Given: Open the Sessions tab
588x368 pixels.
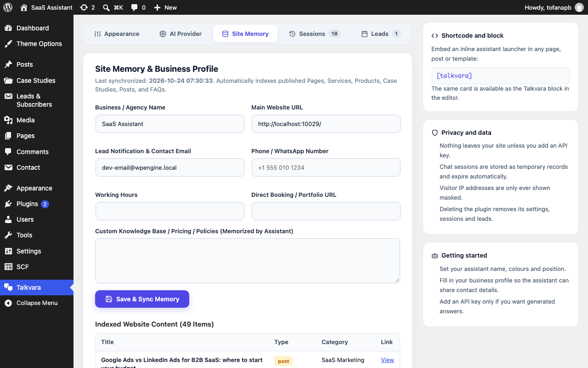Looking at the screenshot, I should (x=315, y=34).
